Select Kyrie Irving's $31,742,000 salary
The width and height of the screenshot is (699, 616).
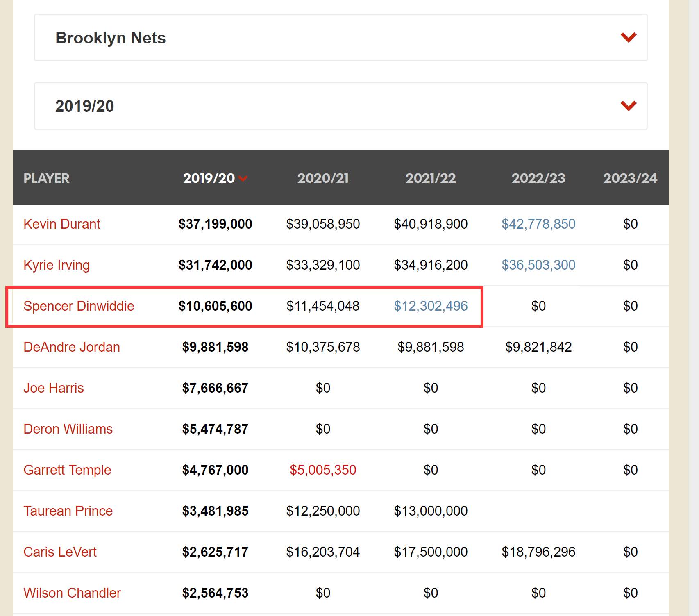(x=215, y=265)
